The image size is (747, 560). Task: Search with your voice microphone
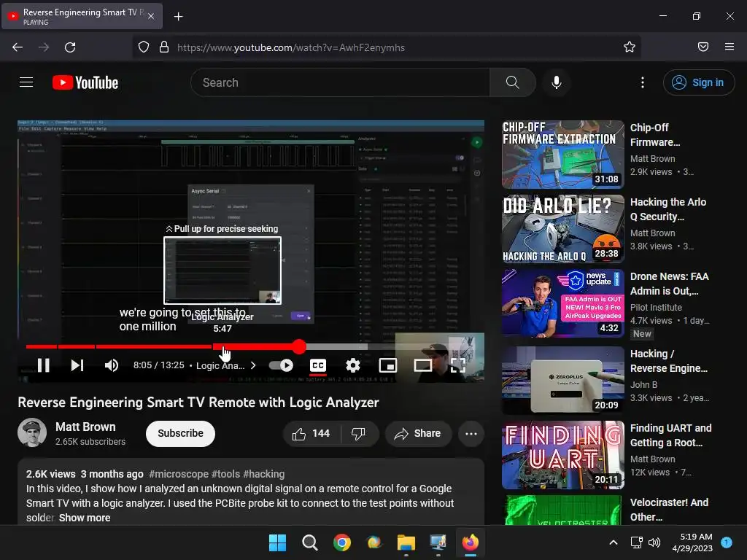pos(556,82)
